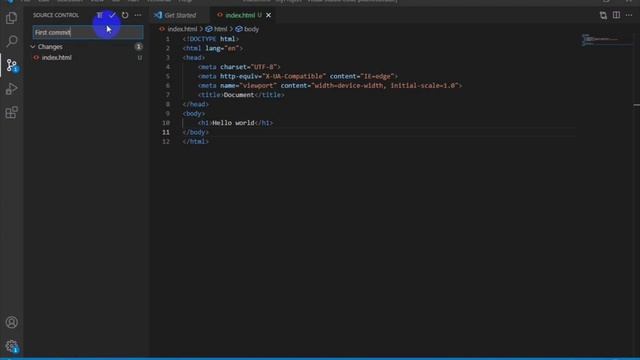Image resolution: width=640 pixels, height=360 pixels.
Task: Open the Accounts menu icon
Action: tap(11, 322)
